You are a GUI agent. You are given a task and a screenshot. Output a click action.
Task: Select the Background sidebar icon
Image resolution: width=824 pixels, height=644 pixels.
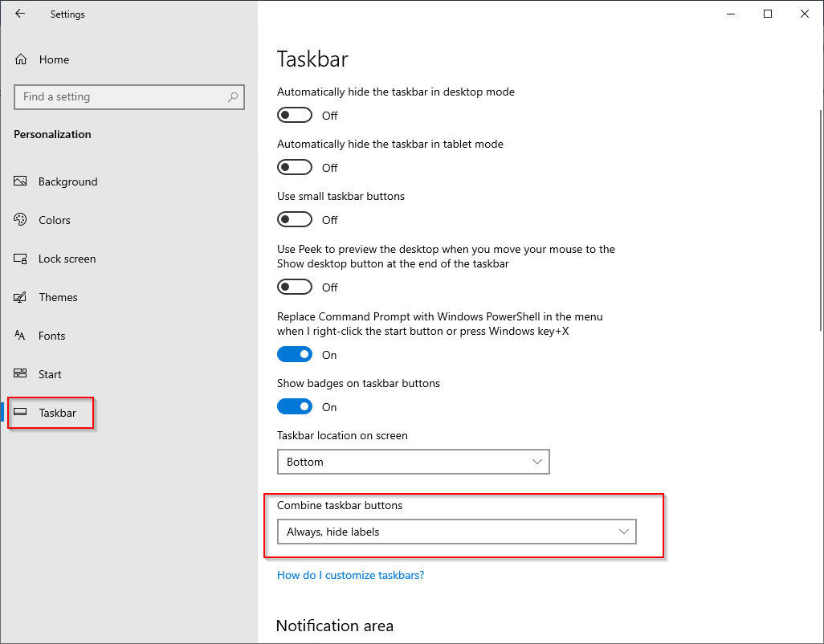[19, 181]
